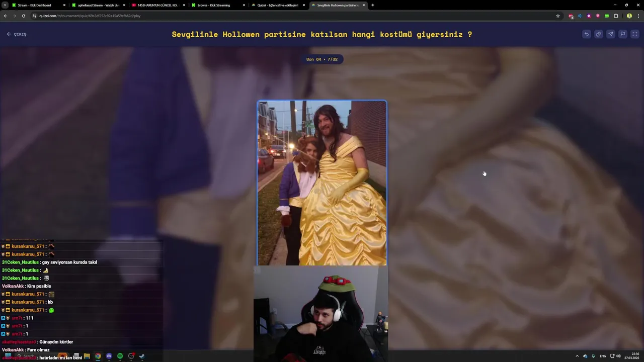Open OBS Studio from the taskbar

click(131, 356)
